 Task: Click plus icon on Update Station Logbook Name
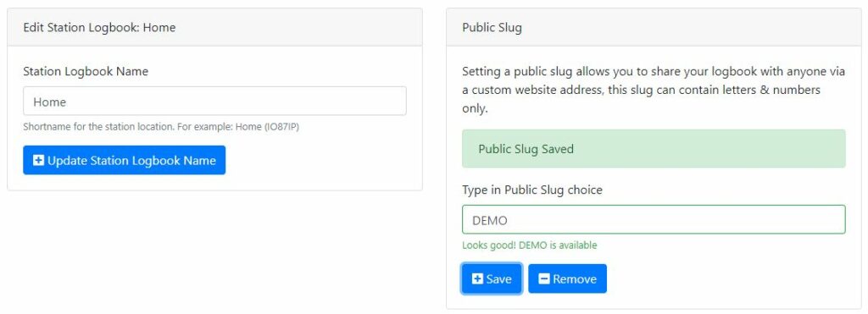(39, 160)
